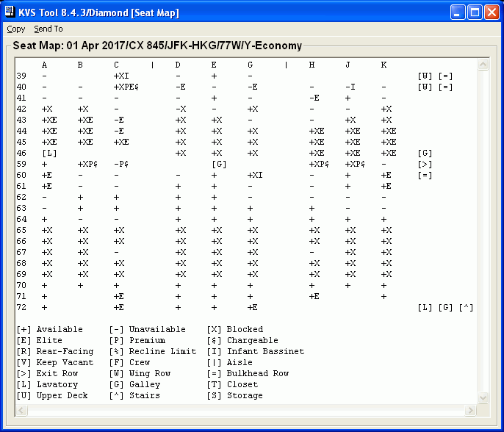Click the [V] Keep Vacant legend entry
Viewport: 504px width, 432px height.
pos(55,362)
